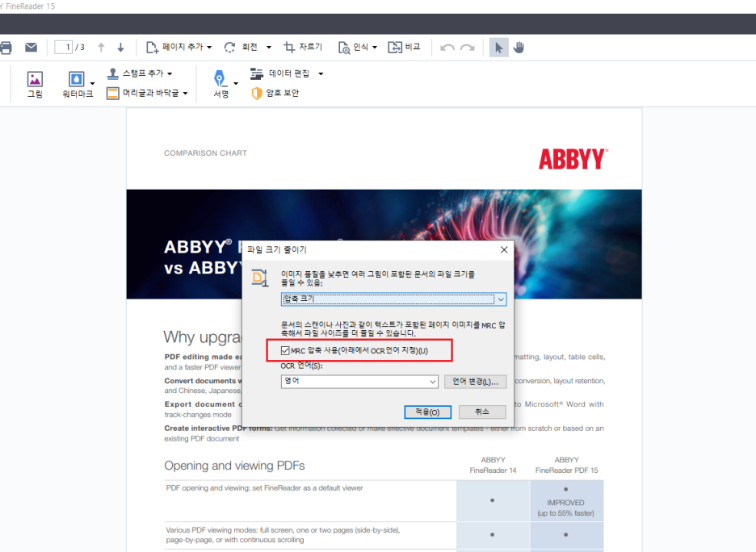
Task: Click the print icon in toolbar
Action: (x=6, y=48)
